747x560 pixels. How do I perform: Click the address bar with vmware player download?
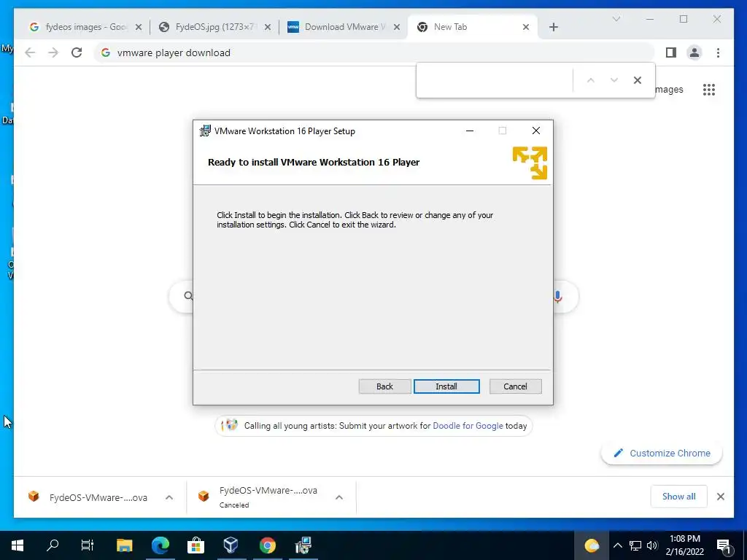pyautogui.click(x=374, y=52)
